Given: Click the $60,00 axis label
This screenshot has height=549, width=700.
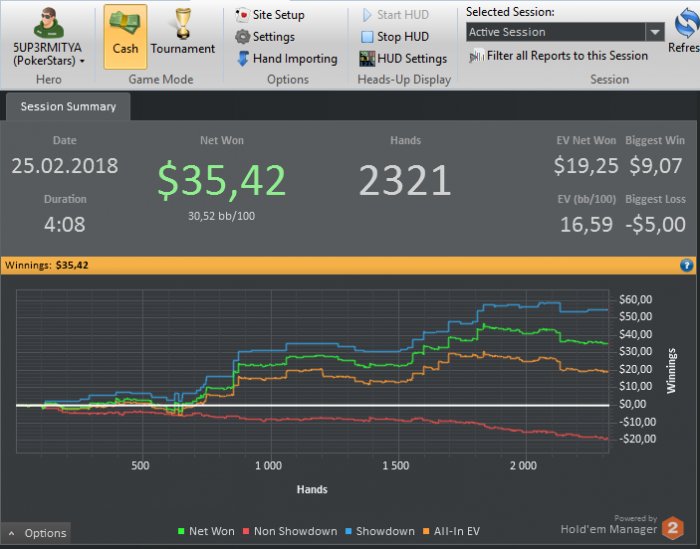Looking at the screenshot, I should click(635, 299).
